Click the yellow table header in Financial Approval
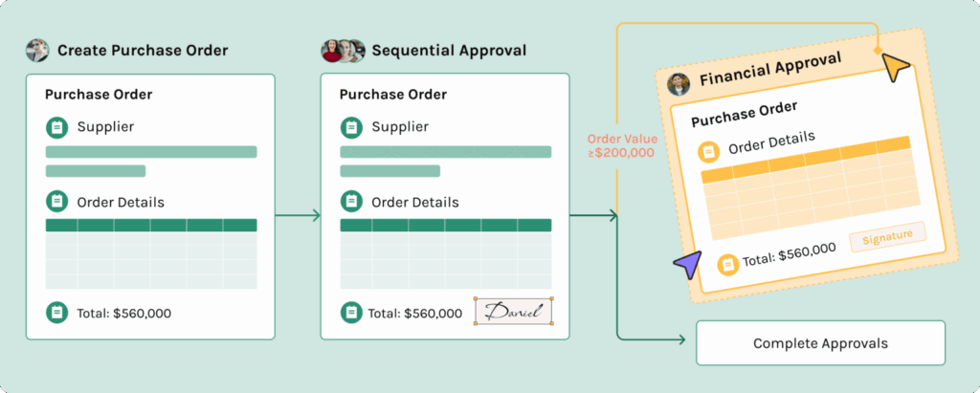This screenshot has width=980, height=393. (805, 161)
